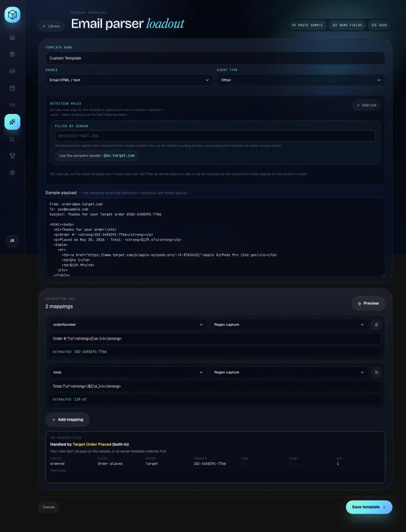Click the Cancel button
Viewport: 406px width, 532px height.
[48, 507]
